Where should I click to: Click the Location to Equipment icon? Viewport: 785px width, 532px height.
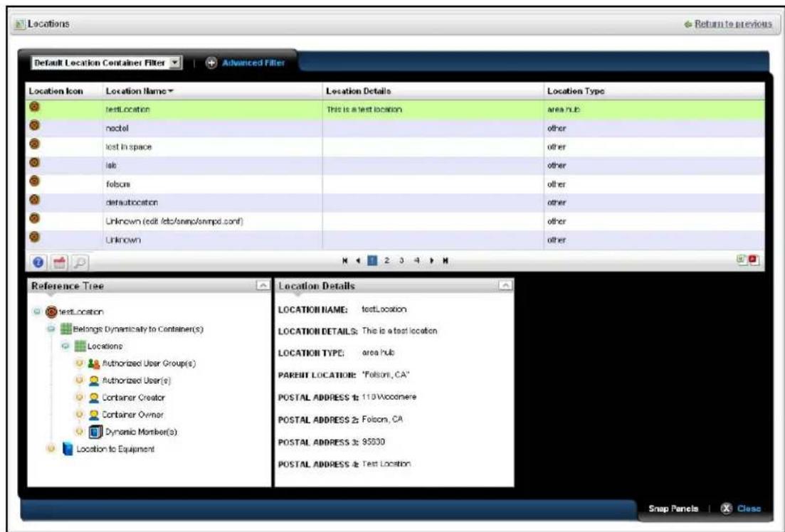click(68, 449)
